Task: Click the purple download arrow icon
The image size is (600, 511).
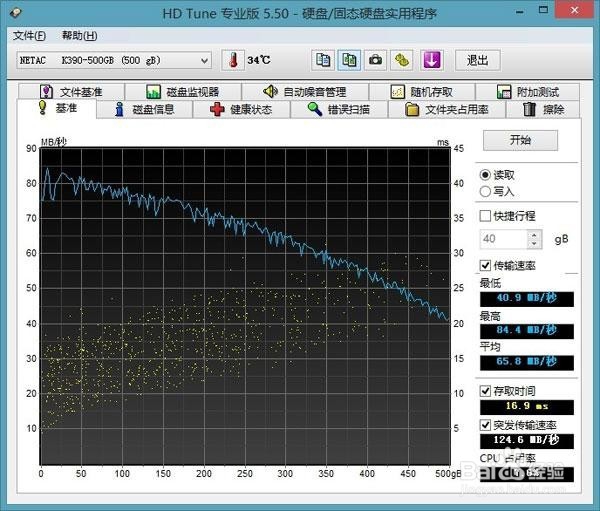Action: point(432,60)
